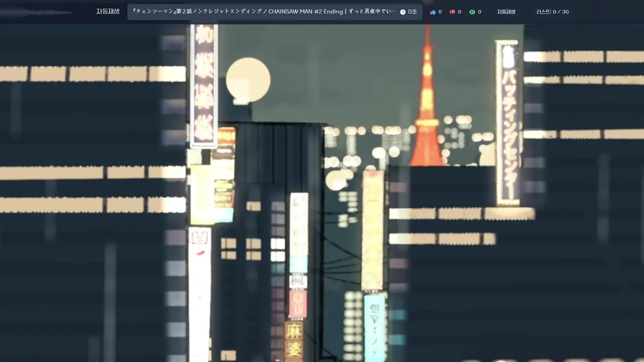Click the blue thumbs-up like icon
Image resolution: width=644 pixels, height=362 pixels.
[433, 12]
